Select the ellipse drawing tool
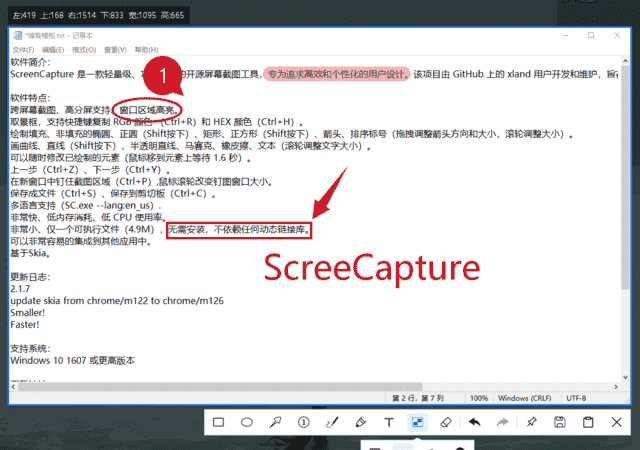640x450 pixels. [x=247, y=422]
